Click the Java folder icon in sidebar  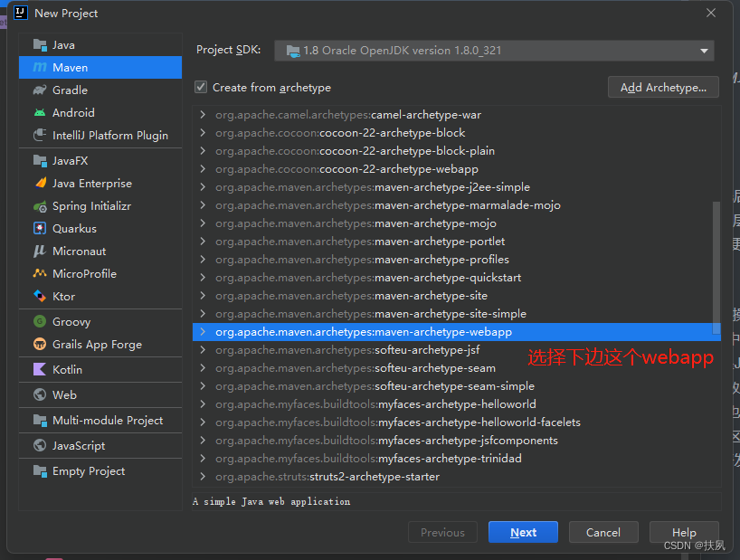point(40,45)
